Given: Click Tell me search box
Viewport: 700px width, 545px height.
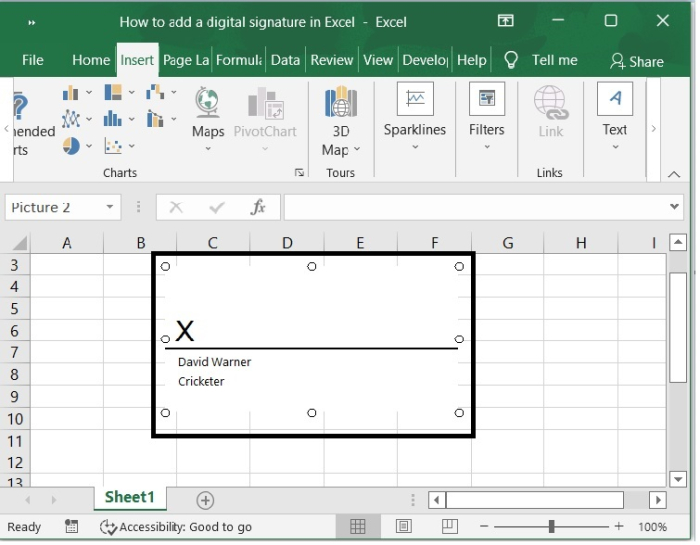Looking at the screenshot, I should coord(554,60).
